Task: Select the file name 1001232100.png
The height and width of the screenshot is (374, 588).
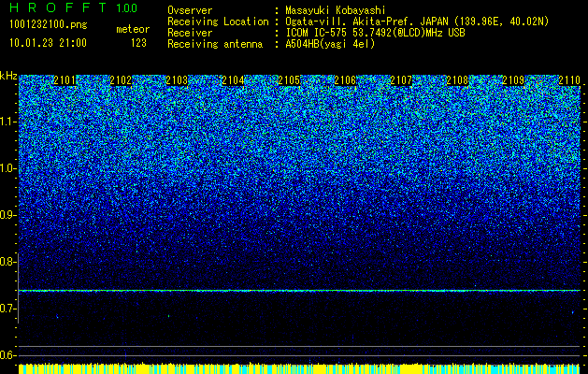Action: click(x=49, y=24)
